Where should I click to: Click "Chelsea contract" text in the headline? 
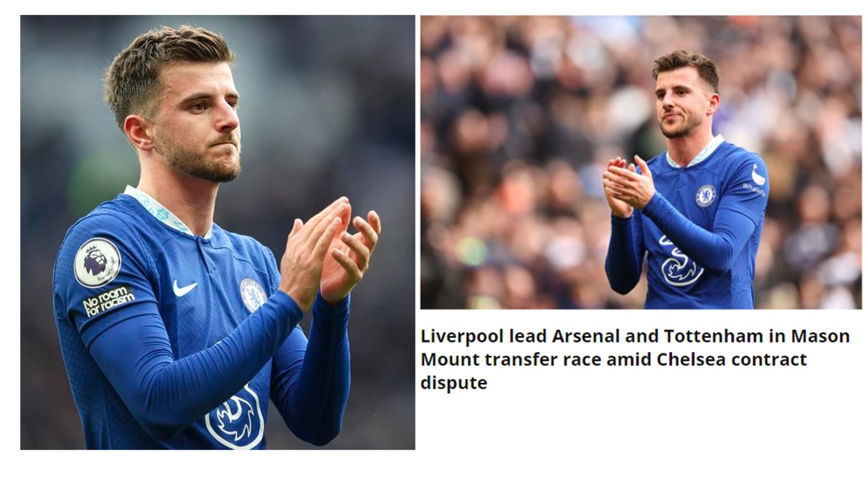[x=731, y=359]
